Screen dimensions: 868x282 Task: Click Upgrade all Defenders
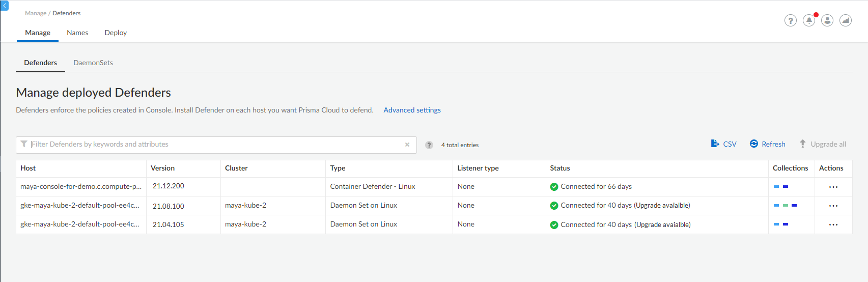click(822, 144)
